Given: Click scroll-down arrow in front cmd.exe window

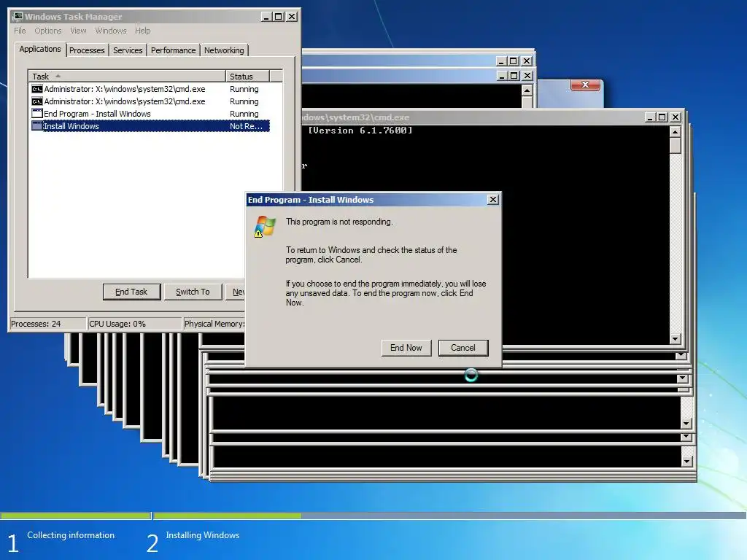Looking at the screenshot, I should coord(675,339).
